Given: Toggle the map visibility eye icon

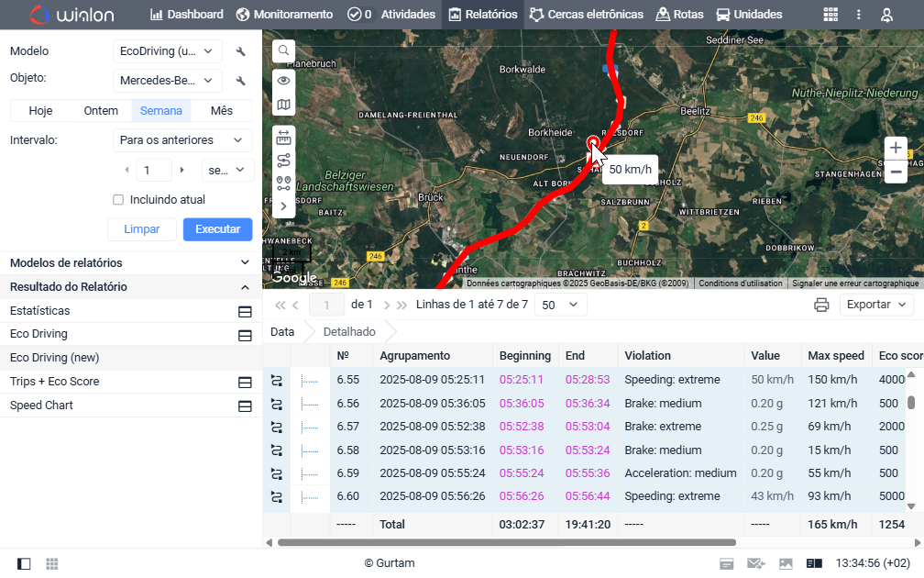Looking at the screenshot, I should coord(283,81).
